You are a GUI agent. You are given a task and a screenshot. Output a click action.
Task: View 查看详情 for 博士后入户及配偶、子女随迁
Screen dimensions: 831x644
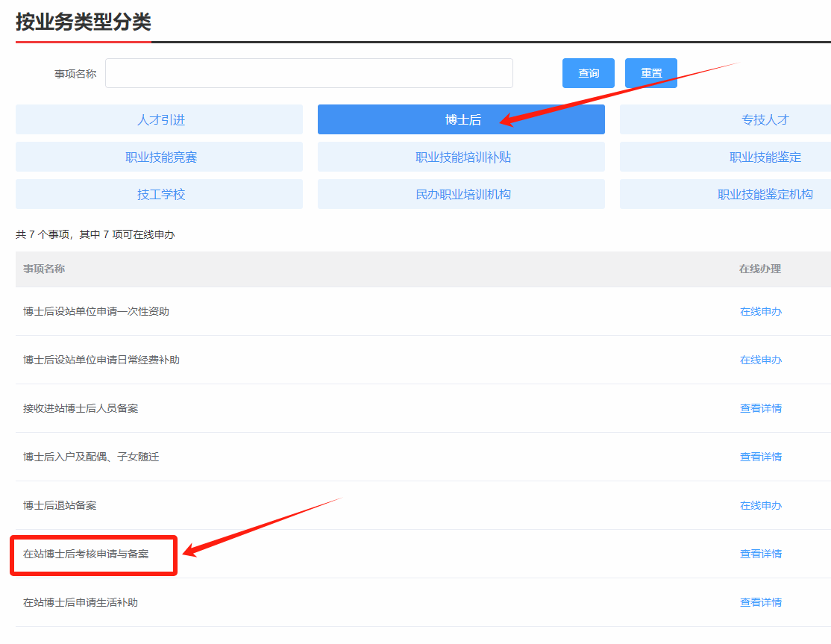(x=760, y=457)
